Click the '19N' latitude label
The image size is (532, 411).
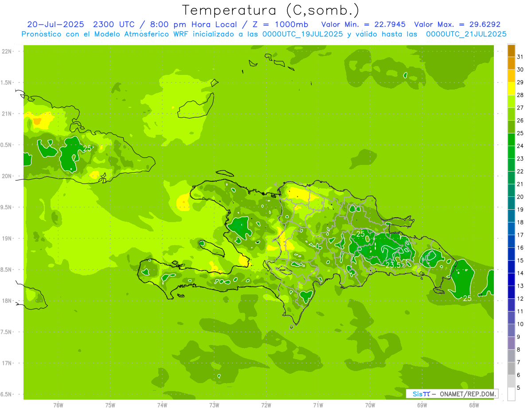[x=6, y=239]
